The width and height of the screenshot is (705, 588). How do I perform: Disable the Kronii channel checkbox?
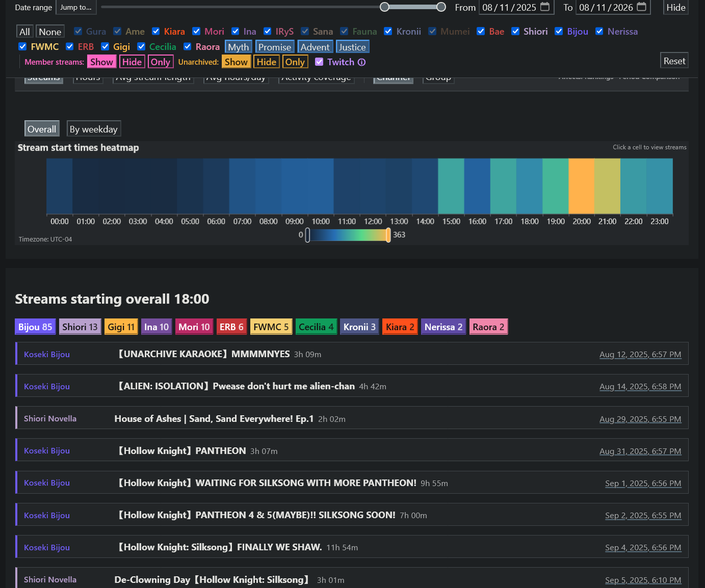click(388, 32)
